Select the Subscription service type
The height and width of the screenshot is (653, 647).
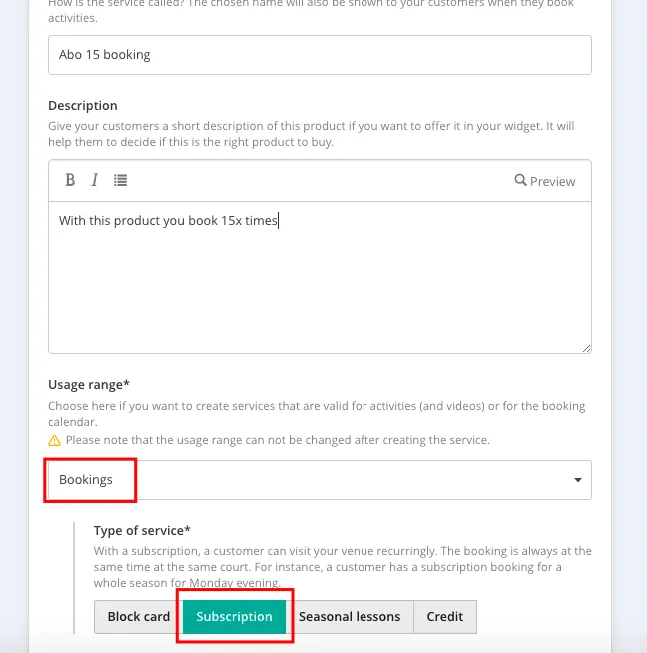coord(235,617)
